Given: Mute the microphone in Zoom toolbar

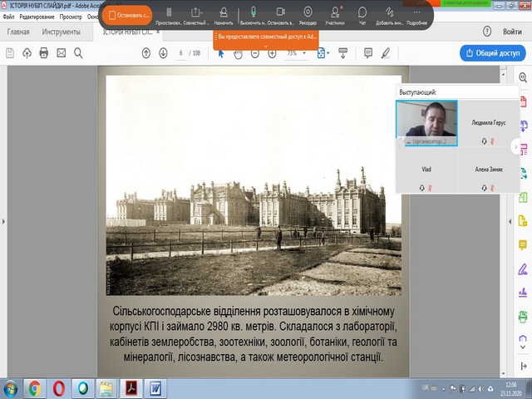Looking at the screenshot, I should 253,16.
